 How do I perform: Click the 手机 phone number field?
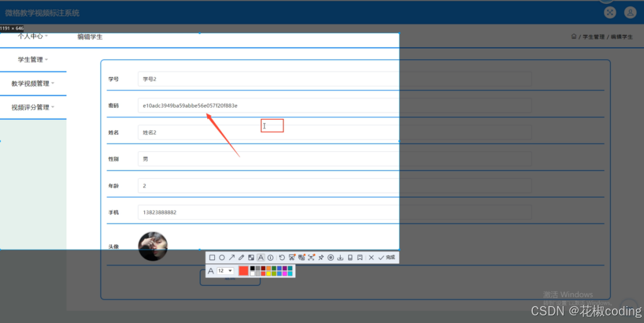[335, 212]
